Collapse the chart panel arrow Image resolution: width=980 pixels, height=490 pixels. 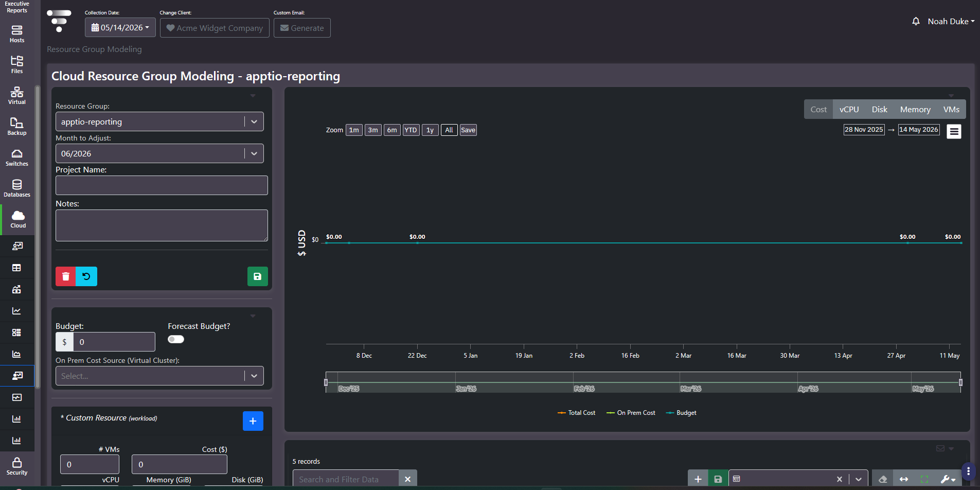(951, 96)
